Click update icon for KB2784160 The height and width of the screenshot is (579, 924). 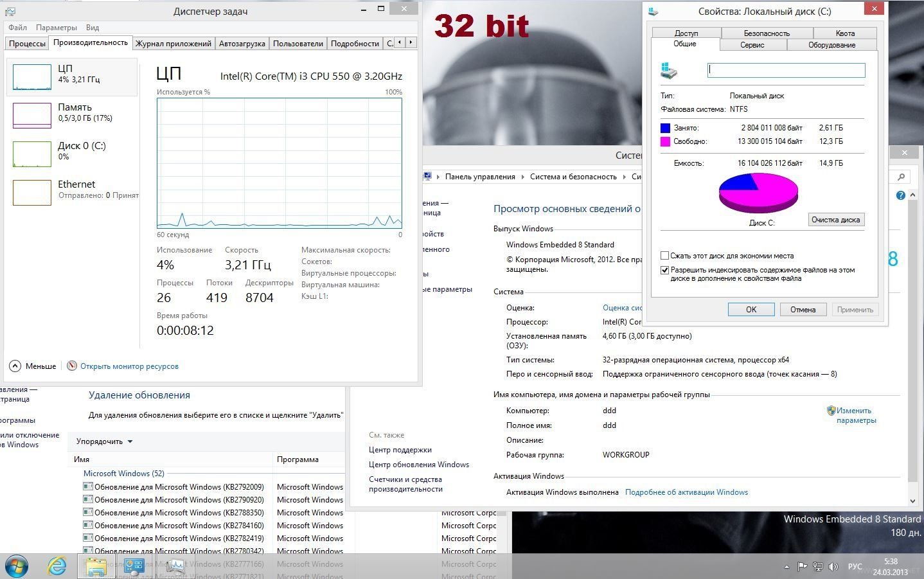tap(88, 525)
